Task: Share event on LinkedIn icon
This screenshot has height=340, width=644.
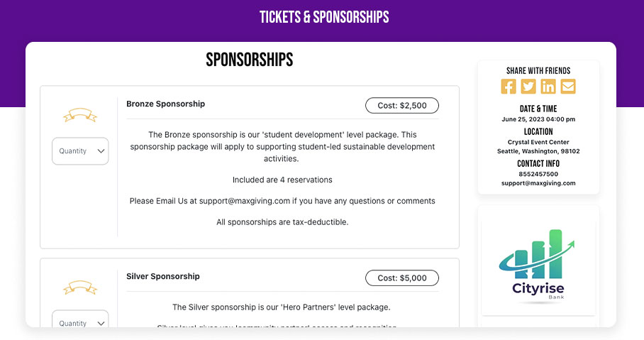Action: (x=548, y=87)
